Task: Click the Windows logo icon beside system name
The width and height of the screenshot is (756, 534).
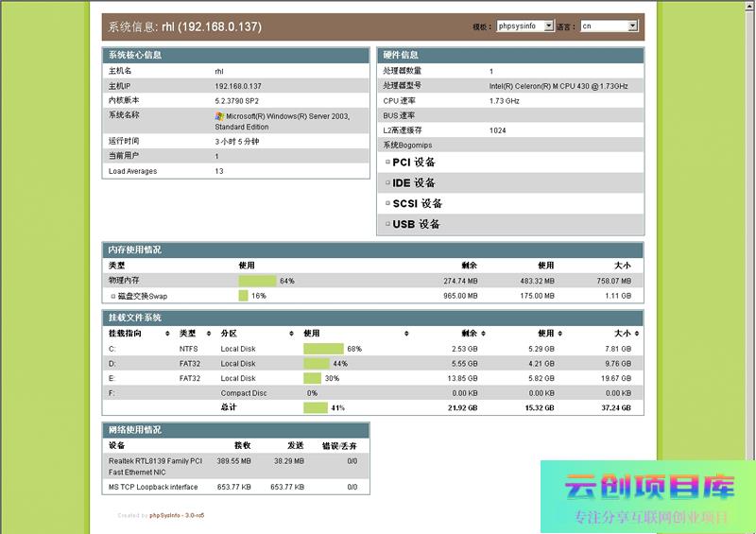Action: [x=219, y=116]
